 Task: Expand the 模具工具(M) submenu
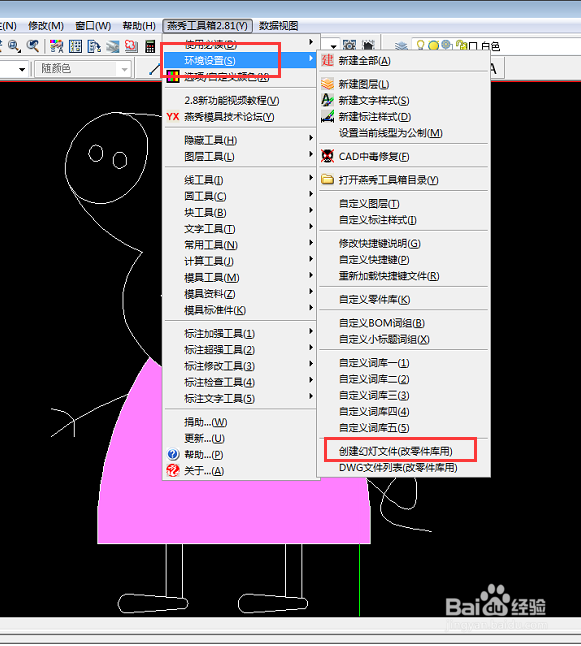click(x=239, y=278)
